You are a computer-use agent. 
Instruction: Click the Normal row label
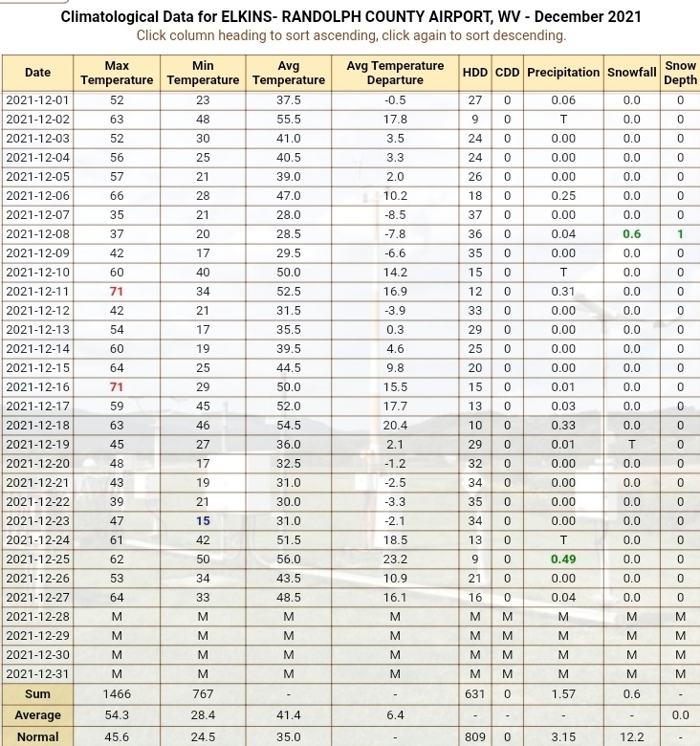click(37, 737)
